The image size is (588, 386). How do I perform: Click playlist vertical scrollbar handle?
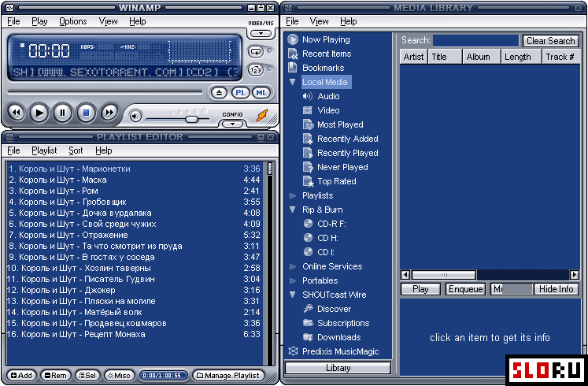(x=270, y=169)
